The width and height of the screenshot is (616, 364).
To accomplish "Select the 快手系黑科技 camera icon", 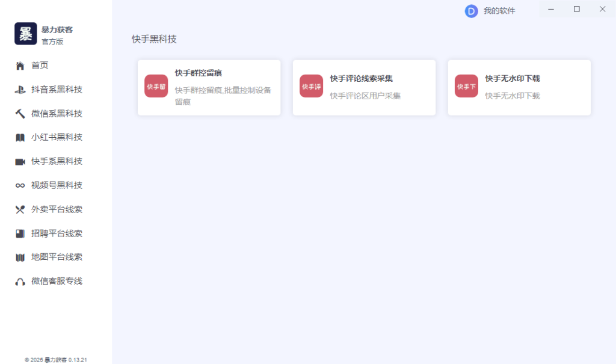I will [x=20, y=161].
